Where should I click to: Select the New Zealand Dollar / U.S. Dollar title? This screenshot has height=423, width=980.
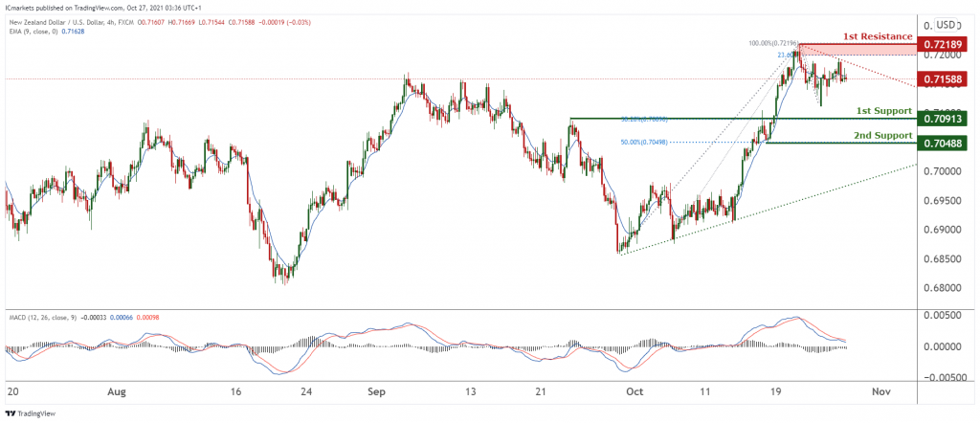click(x=55, y=23)
